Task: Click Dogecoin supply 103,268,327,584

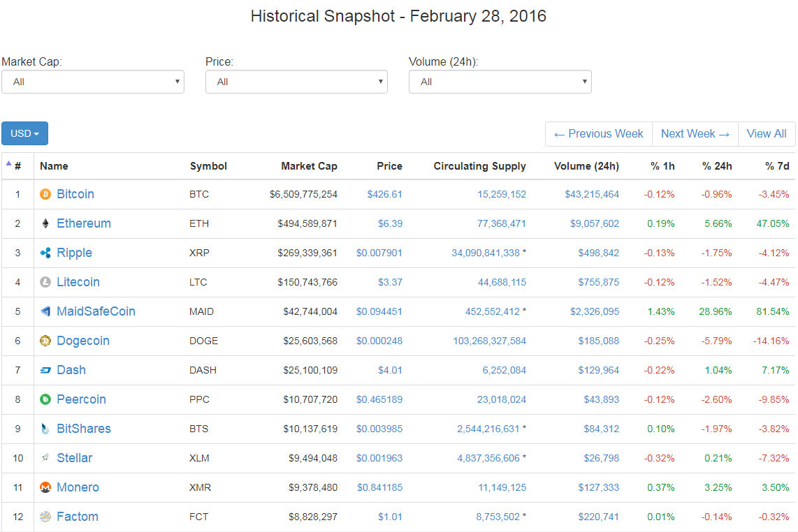Action: [x=490, y=341]
